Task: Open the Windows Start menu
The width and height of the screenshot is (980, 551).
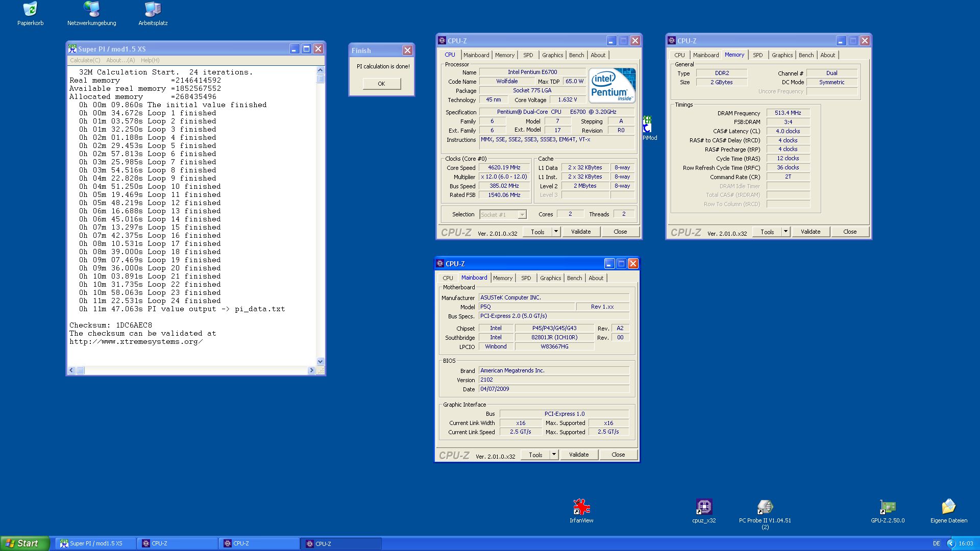Action: [x=24, y=543]
